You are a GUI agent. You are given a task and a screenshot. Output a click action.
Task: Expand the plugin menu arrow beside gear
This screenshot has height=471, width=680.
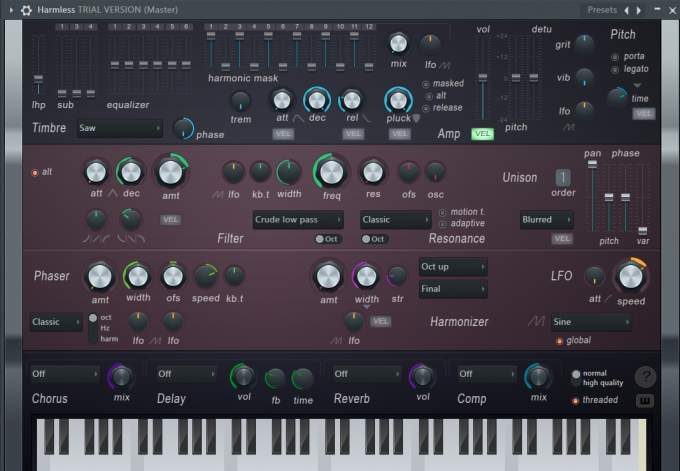pyautogui.click(x=11, y=10)
